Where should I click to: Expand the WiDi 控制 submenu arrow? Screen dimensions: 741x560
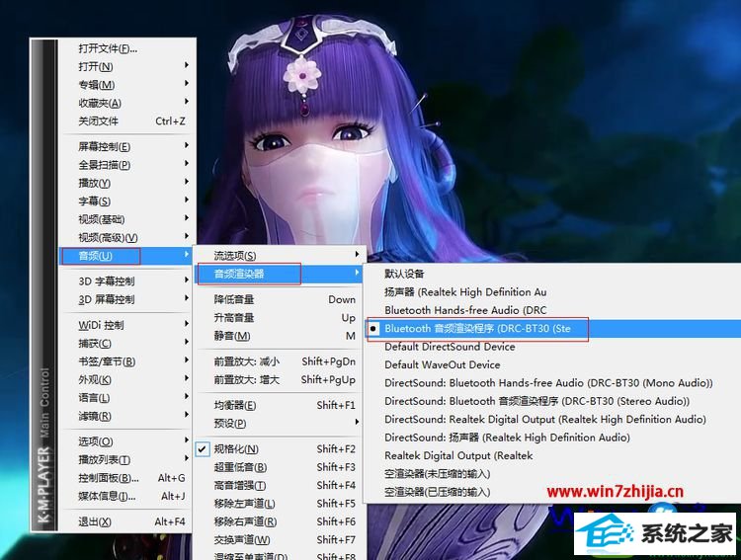point(187,324)
